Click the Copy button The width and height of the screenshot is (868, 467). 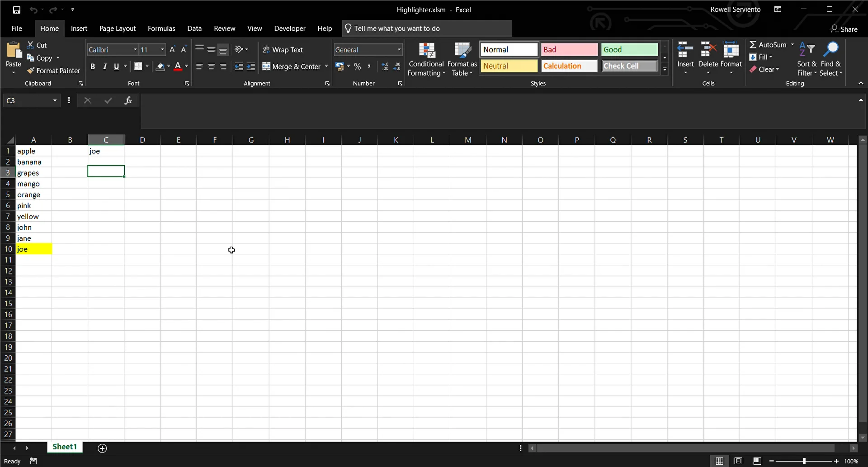click(x=40, y=58)
